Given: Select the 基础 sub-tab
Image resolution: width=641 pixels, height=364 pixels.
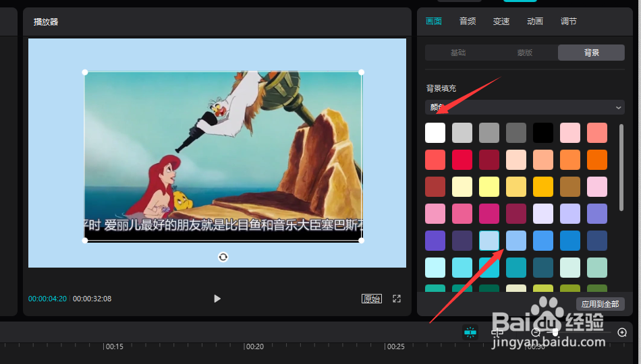Looking at the screenshot, I should tap(458, 53).
